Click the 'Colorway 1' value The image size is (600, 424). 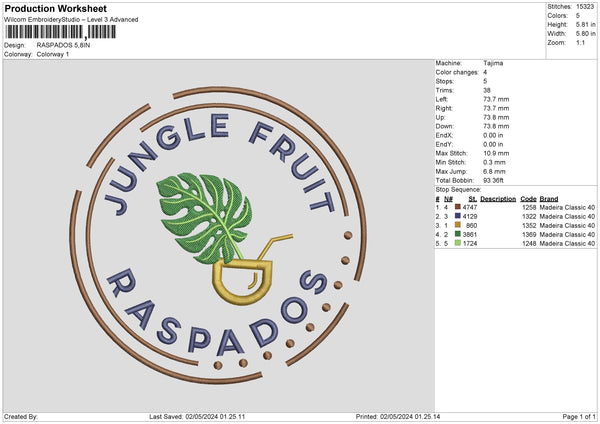click(53, 54)
